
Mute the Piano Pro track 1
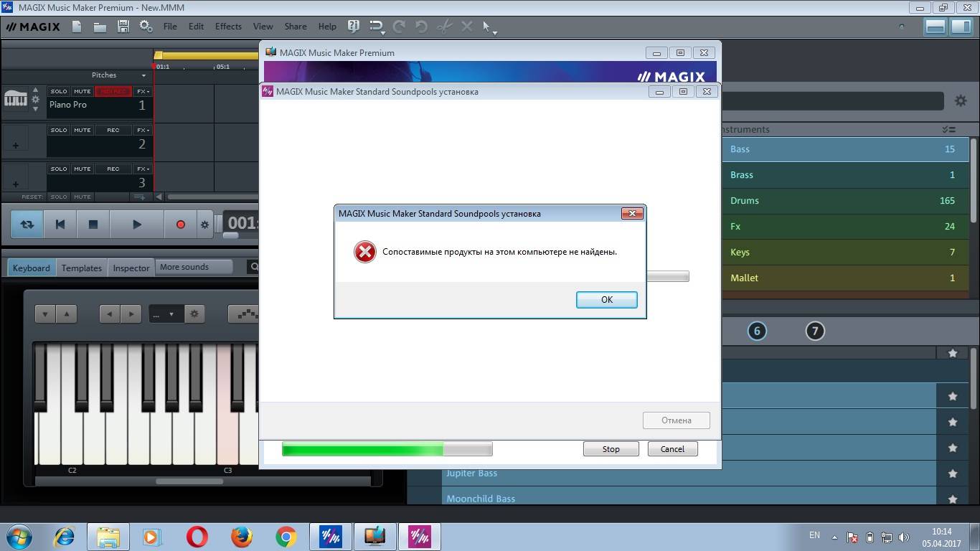(x=83, y=92)
